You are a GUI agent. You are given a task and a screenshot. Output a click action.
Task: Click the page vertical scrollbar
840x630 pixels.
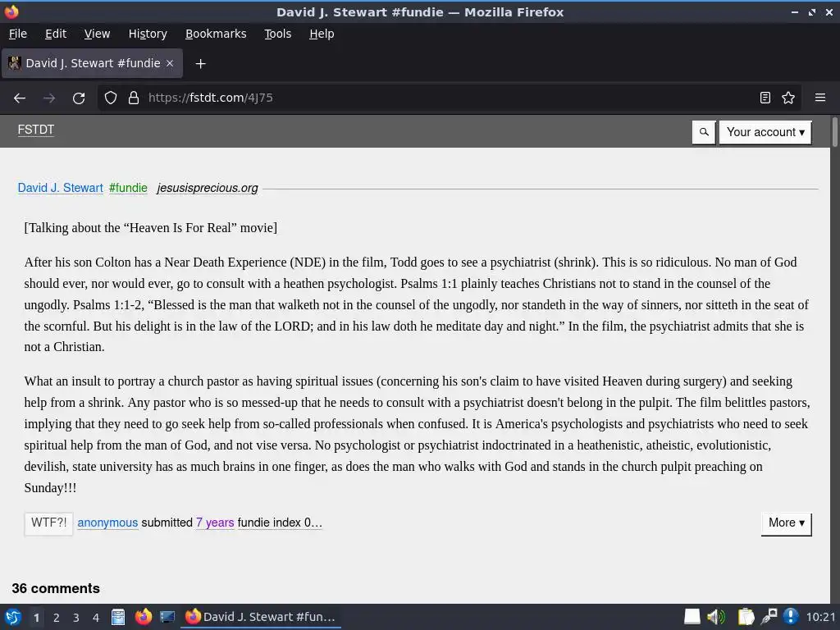[x=834, y=359]
